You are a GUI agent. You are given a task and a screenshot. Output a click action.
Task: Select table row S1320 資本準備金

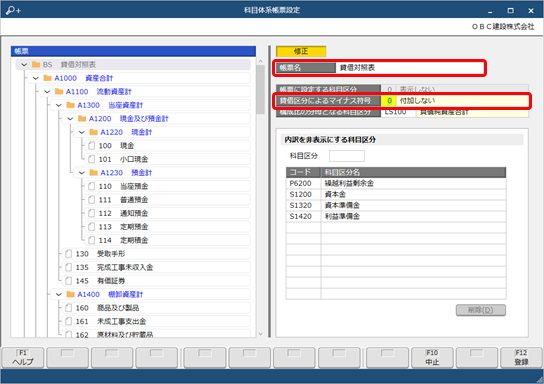click(x=396, y=205)
